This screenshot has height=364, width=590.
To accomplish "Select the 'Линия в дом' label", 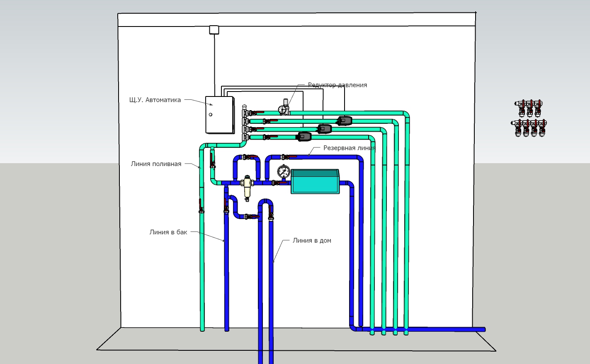I will 312,240.
